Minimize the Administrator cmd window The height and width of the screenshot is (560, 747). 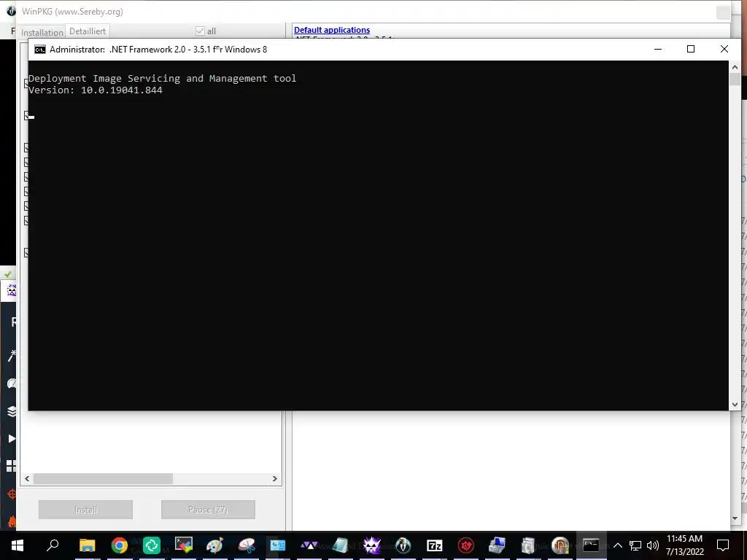tap(658, 49)
